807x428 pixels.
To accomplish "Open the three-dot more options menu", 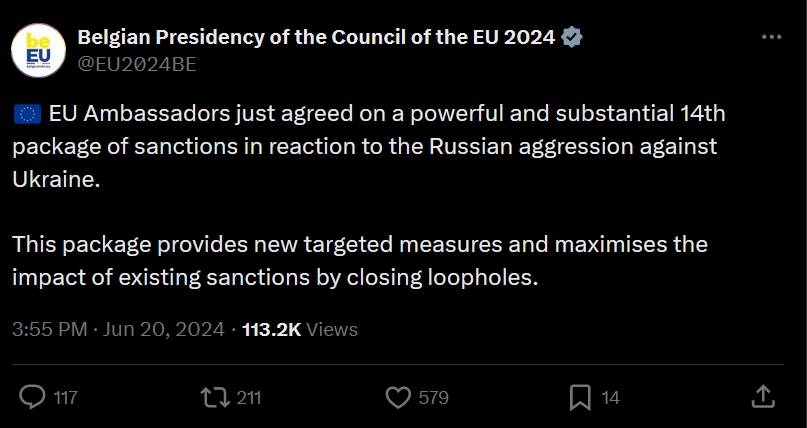I will point(771,37).
